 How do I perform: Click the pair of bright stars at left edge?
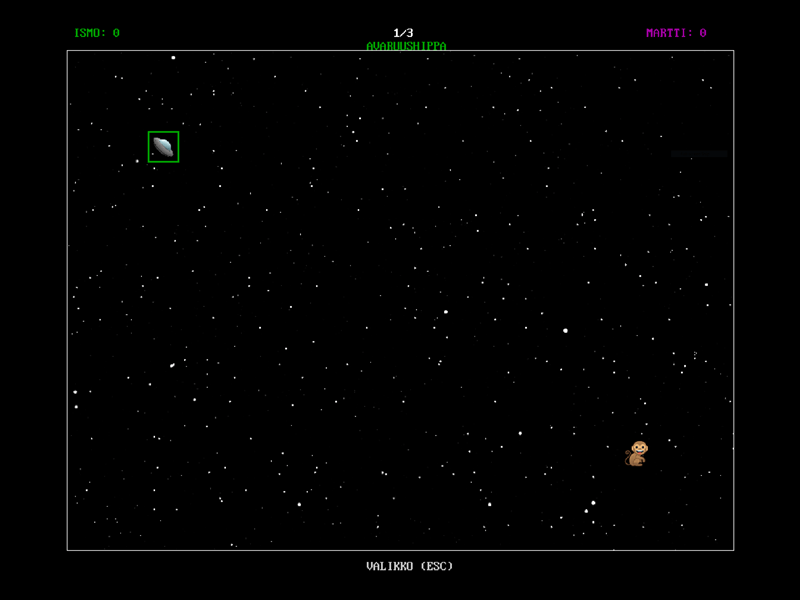pyautogui.click(x=75, y=399)
